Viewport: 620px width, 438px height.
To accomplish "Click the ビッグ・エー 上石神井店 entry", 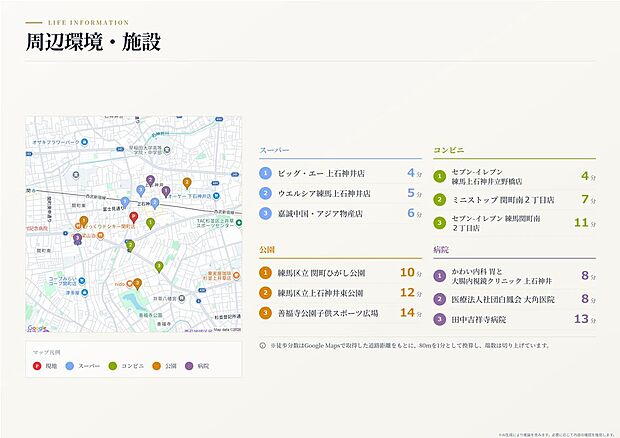I will pyautogui.click(x=340, y=173).
